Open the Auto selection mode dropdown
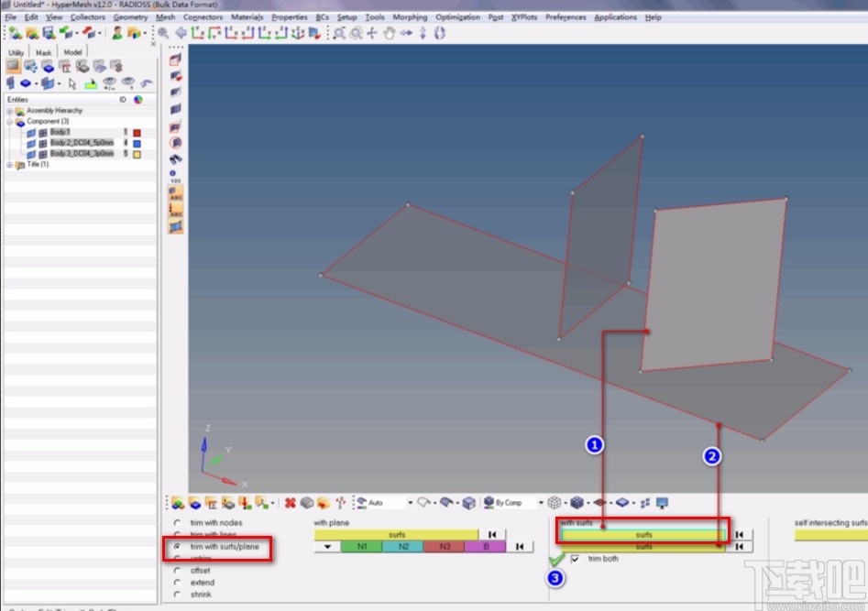The width and height of the screenshot is (868, 611). click(410, 503)
